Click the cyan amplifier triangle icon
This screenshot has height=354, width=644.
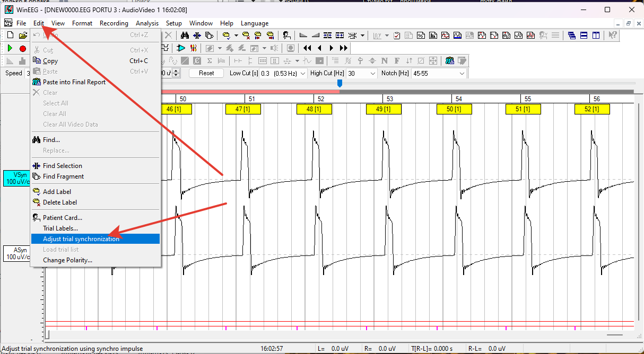(181, 48)
